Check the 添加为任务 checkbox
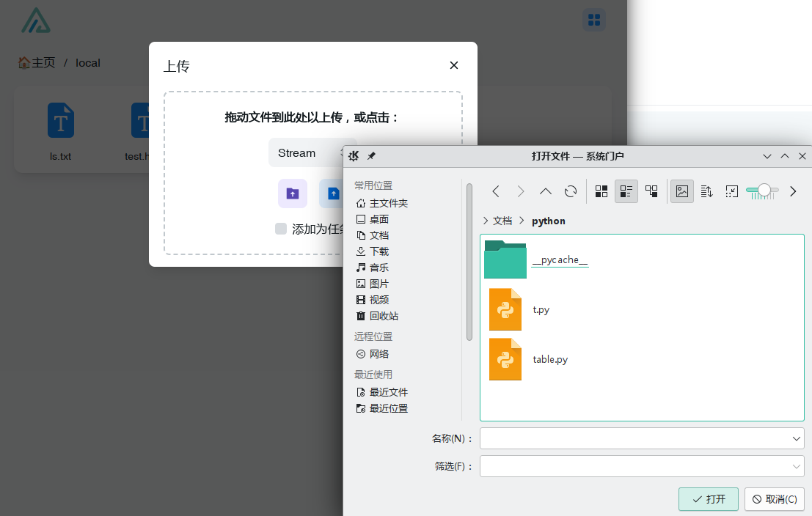This screenshot has height=516, width=812. (x=281, y=229)
